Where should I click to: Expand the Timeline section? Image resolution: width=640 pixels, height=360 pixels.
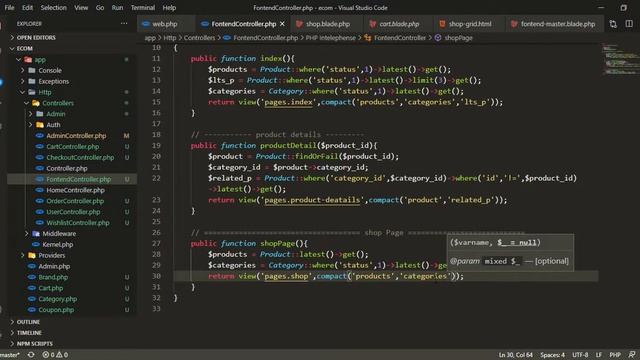(29, 333)
